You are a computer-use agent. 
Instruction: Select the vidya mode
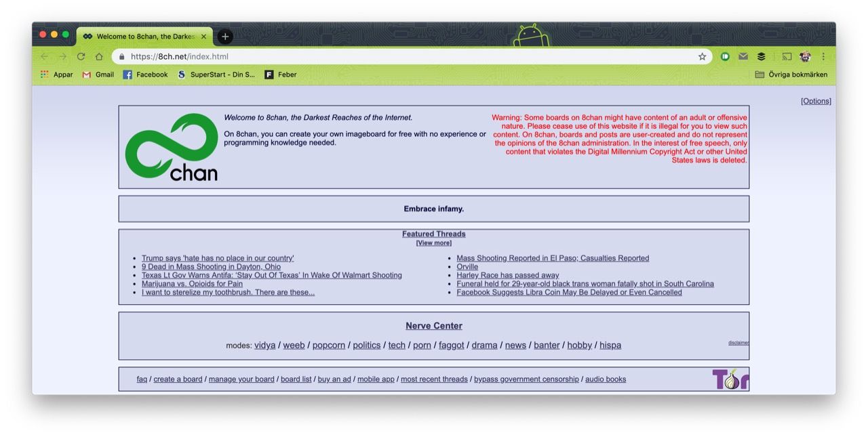tap(265, 345)
